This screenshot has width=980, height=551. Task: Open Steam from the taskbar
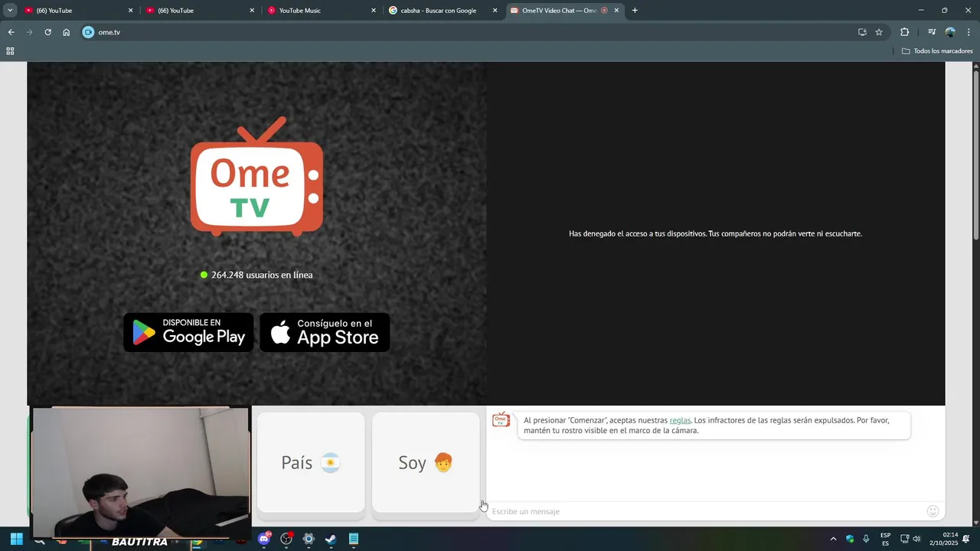(331, 539)
